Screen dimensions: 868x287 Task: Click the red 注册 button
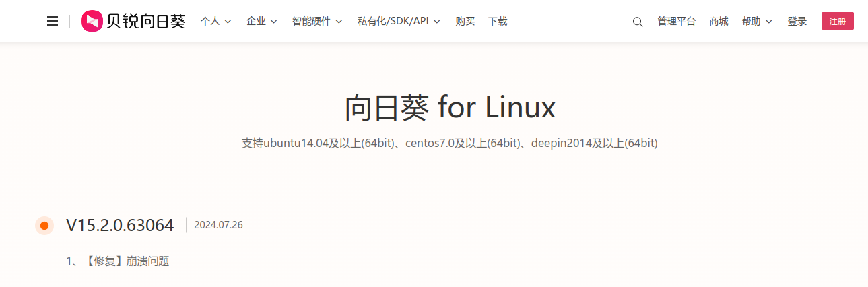tap(838, 21)
